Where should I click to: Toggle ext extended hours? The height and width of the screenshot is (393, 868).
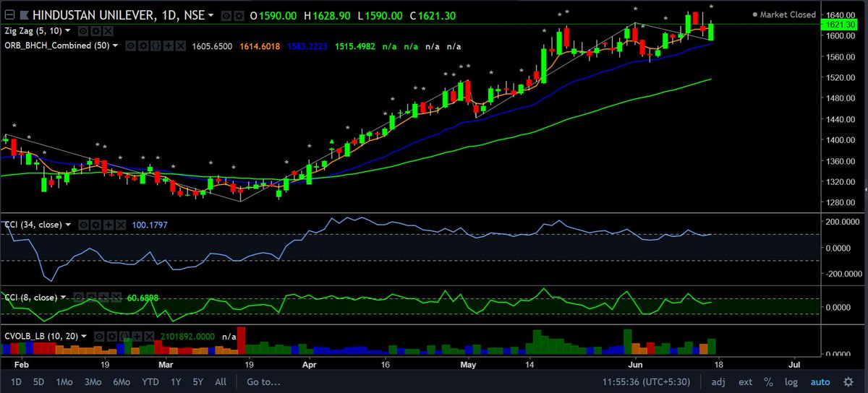coord(745,382)
